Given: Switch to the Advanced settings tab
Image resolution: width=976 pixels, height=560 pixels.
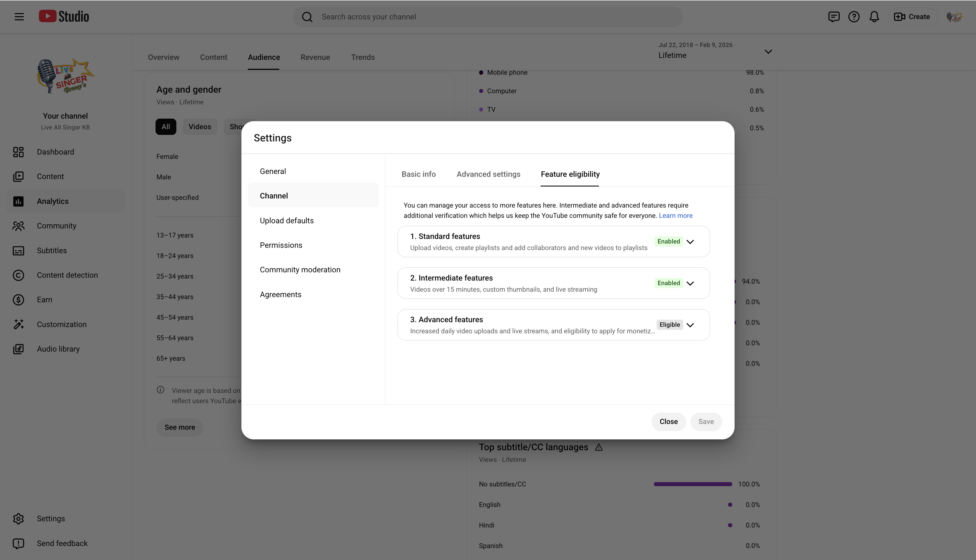Looking at the screenshot, I should [x=488, y=174].
